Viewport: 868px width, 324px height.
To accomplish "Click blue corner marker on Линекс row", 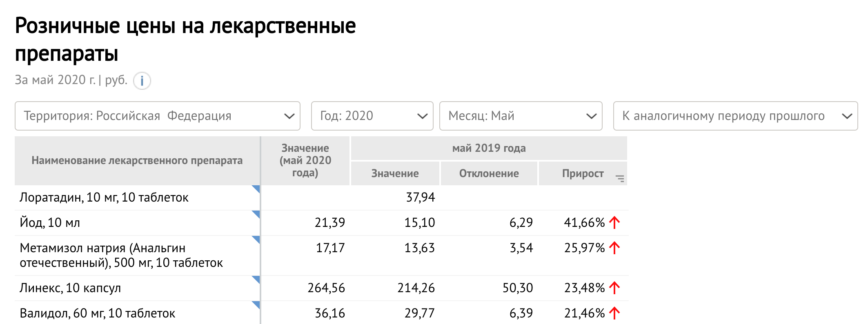I will (x=256, y=280).
